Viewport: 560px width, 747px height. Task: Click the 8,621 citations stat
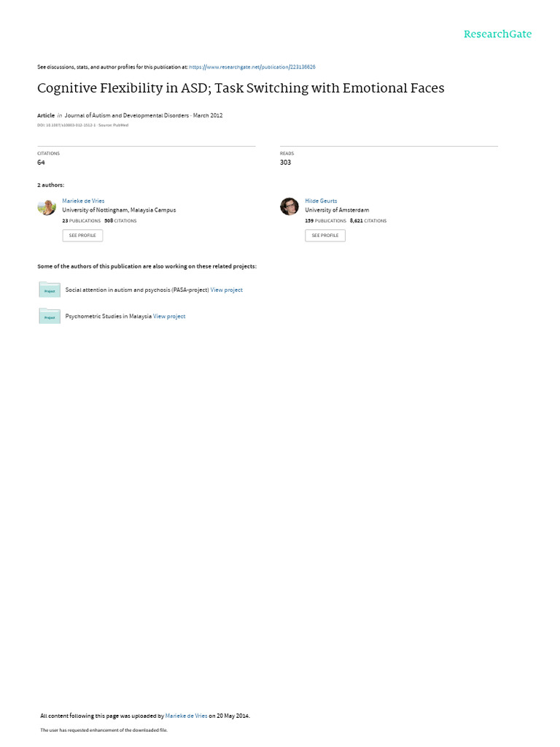click(x=368, y=221)
